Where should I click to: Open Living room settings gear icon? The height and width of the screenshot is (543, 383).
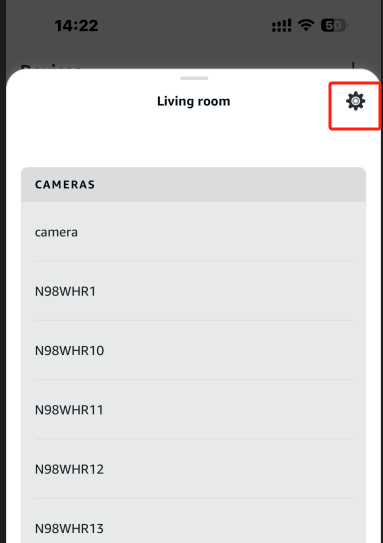tap(355, 101)
